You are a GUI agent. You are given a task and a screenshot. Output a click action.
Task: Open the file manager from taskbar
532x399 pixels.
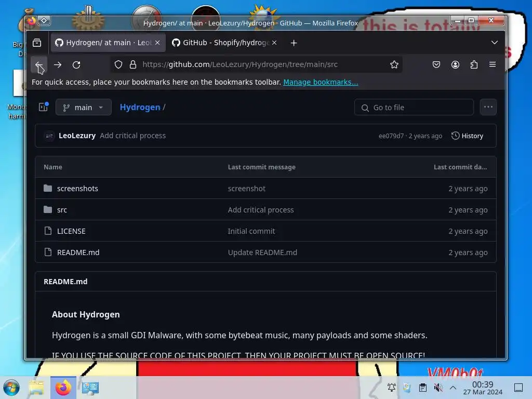tap(36, 388)
